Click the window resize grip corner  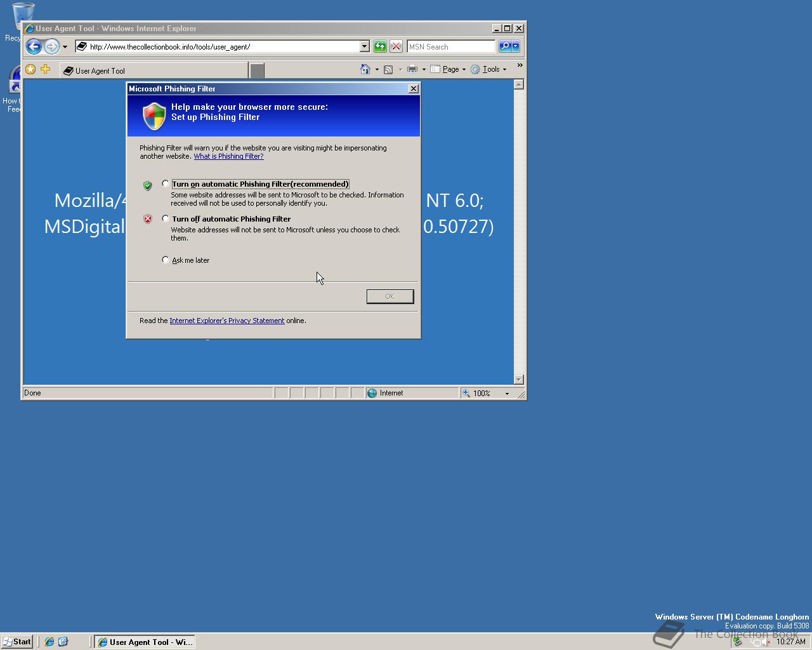[521, 394]
